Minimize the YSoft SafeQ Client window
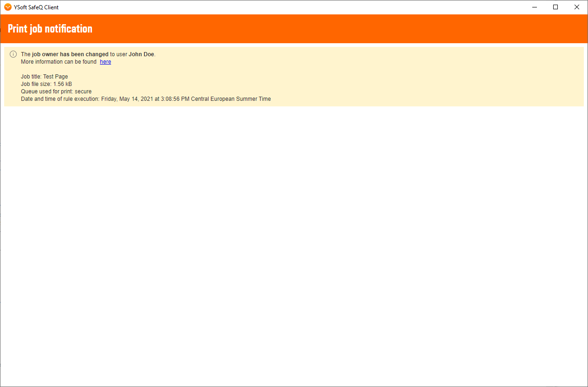 pos(534,7)
